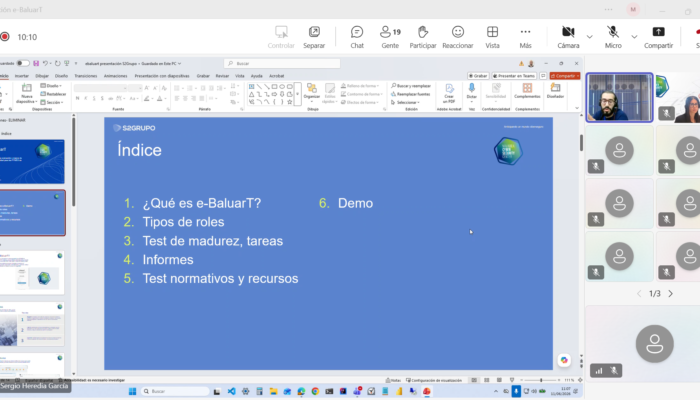
Task: Open the Sección dropdown
Action: [x=51, y=102]
